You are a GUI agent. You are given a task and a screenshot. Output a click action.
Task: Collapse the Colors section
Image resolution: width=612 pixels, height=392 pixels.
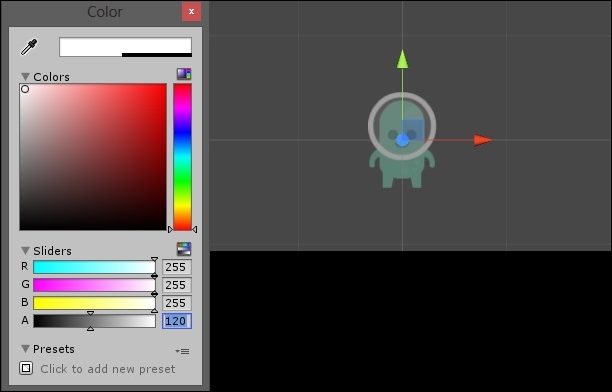point(25,77)
